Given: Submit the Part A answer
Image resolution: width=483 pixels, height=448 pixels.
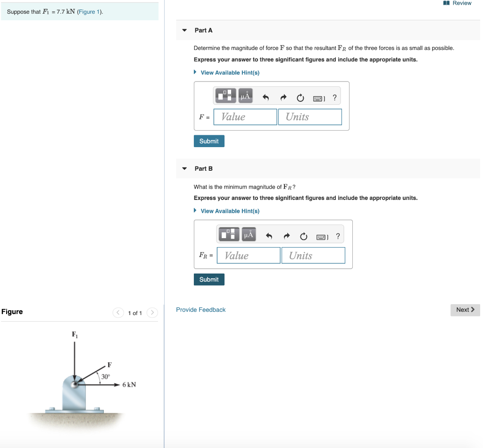Looking at the screenshot, I should 208,141.
